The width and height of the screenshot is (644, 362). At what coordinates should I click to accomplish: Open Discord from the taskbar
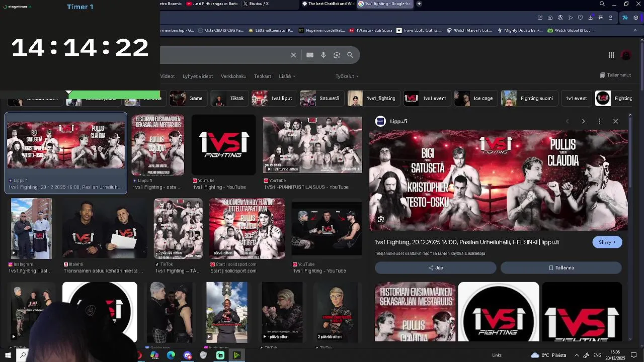188,355
